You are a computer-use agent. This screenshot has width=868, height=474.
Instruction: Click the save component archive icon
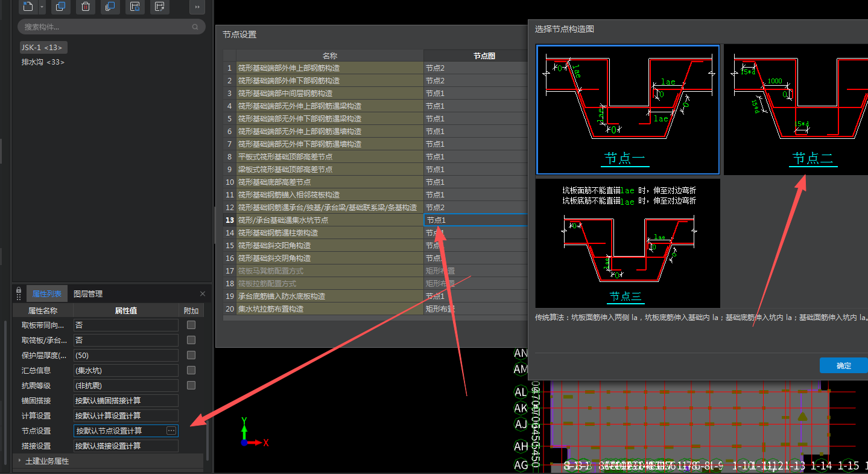click(x=135, y=7)
